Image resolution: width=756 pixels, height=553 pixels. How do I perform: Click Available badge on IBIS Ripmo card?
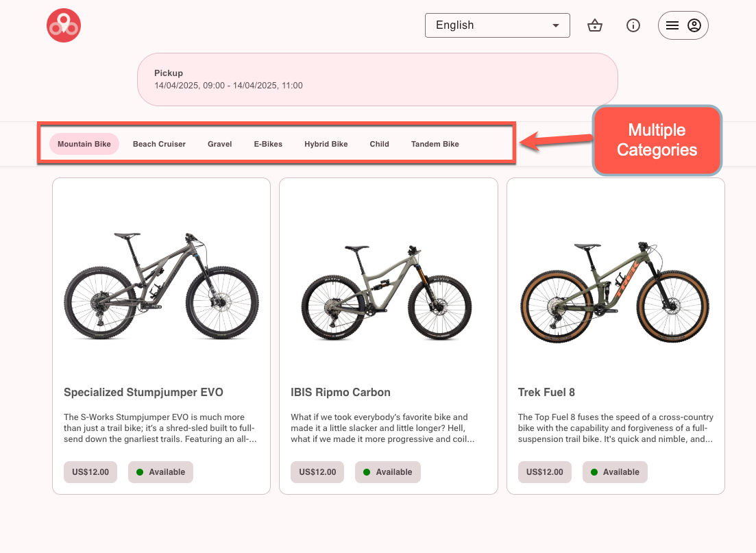click(388, 472)
